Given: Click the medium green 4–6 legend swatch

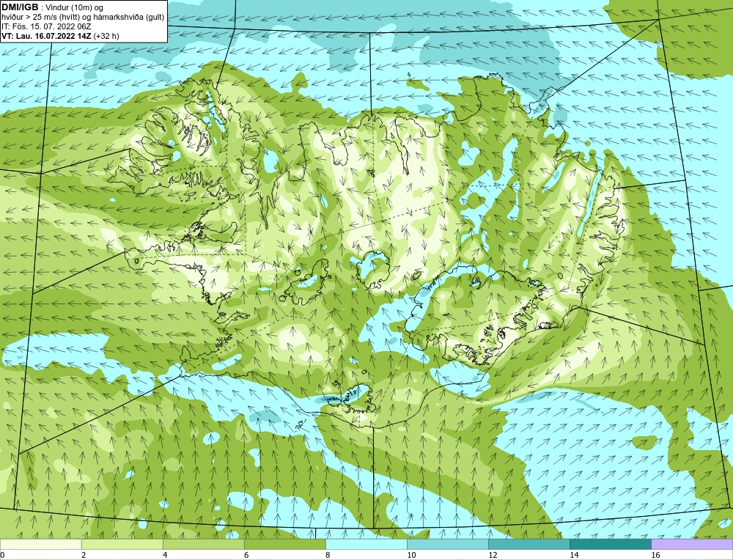Looking at the screenshot, I should 203,545.
